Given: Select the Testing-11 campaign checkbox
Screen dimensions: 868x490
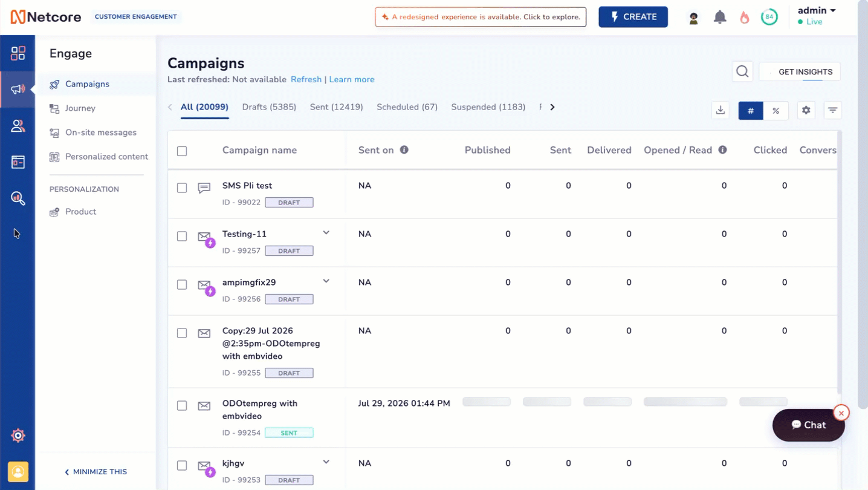Looking at the screenshot, I should tap(182, 237).
